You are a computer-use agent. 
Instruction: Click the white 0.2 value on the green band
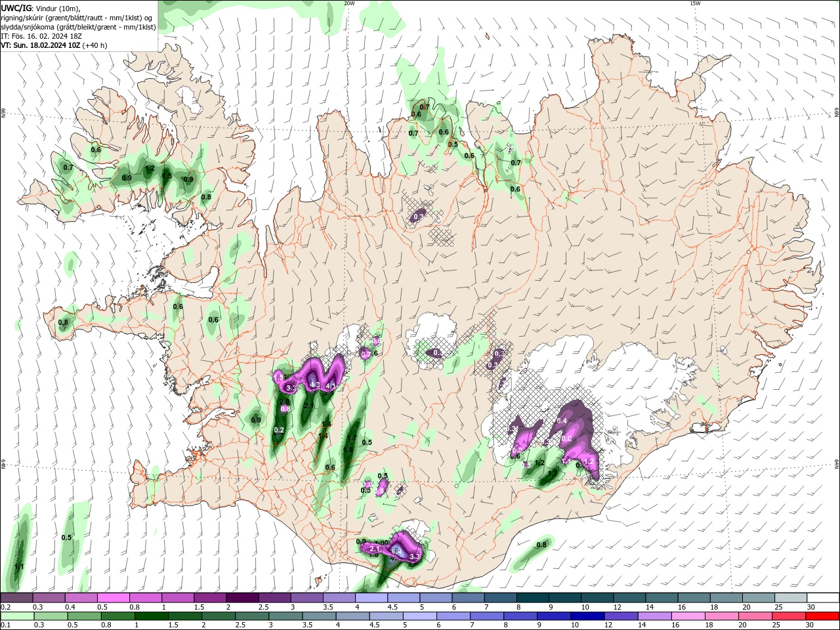279,430
